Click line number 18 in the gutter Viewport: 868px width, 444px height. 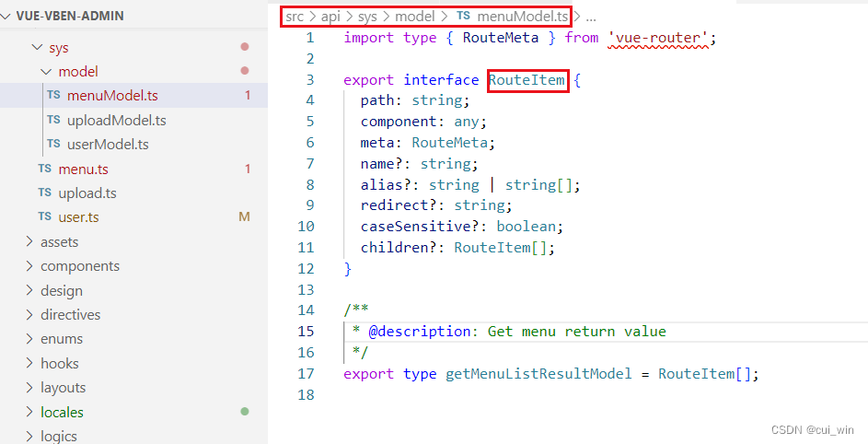[x=307, y=394]
